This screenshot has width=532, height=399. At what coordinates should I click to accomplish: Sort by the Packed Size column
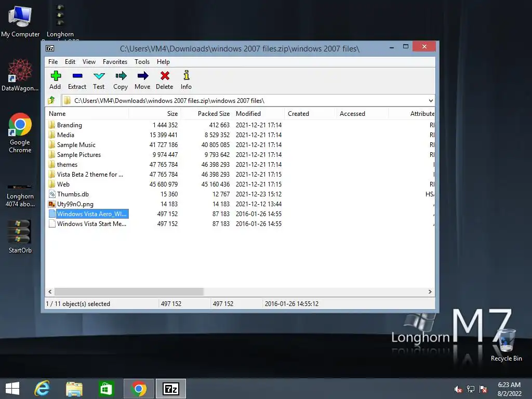(x=214, y=114)
